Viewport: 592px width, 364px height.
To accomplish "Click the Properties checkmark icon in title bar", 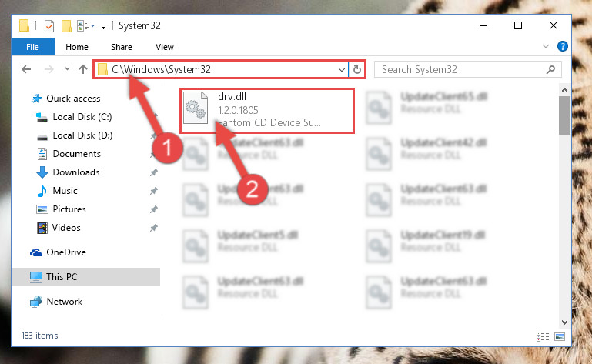I will (49, 26).
